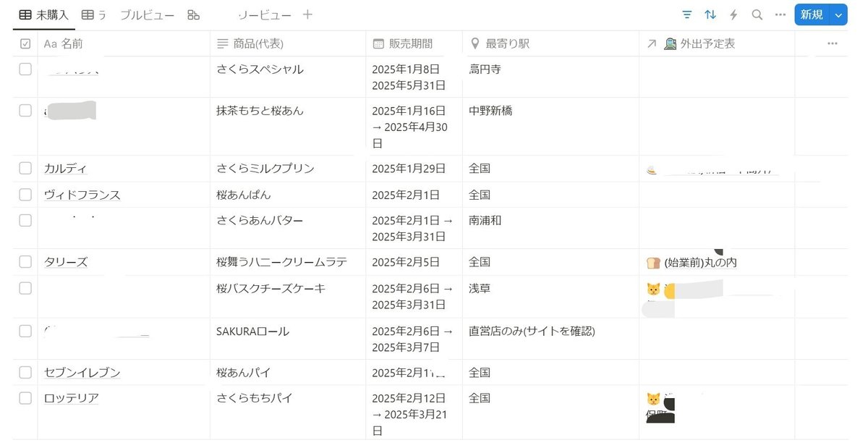Tick the checkbox for 桜バスクチーズケーキ row
Image resolution: width=868 pixels, height=448 pixels.
click(x=25, y=288)
